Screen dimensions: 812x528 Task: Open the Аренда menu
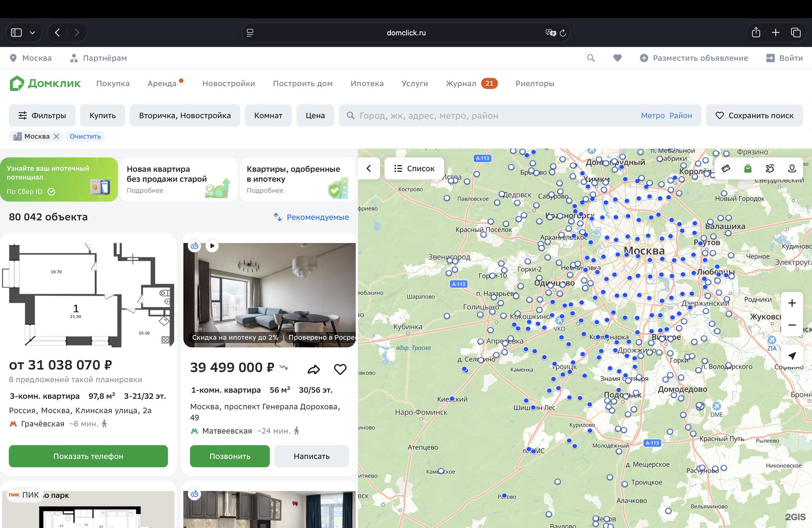coord(162,84)
